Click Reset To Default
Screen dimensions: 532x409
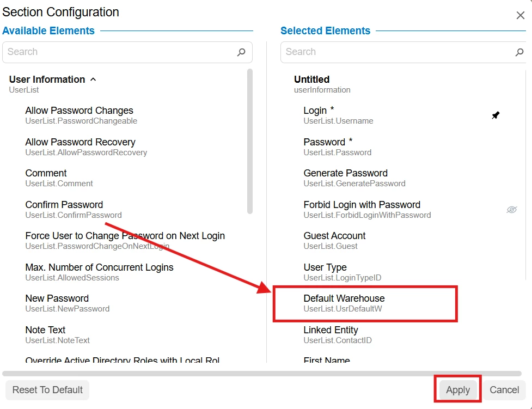(47, 389)
